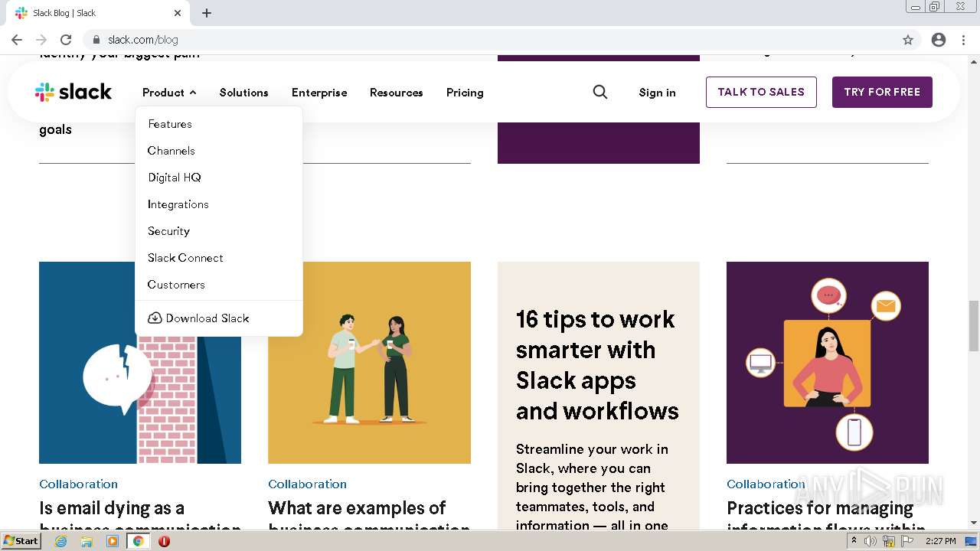Screen dimensions: 980x551
Task: Click Chrome icon in Windows taskbar
Action: click(139, 541)
